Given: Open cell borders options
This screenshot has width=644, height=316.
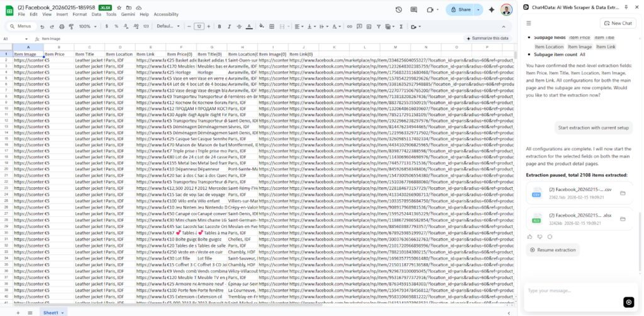Looking at the screenshot, I should coord(272,26).
